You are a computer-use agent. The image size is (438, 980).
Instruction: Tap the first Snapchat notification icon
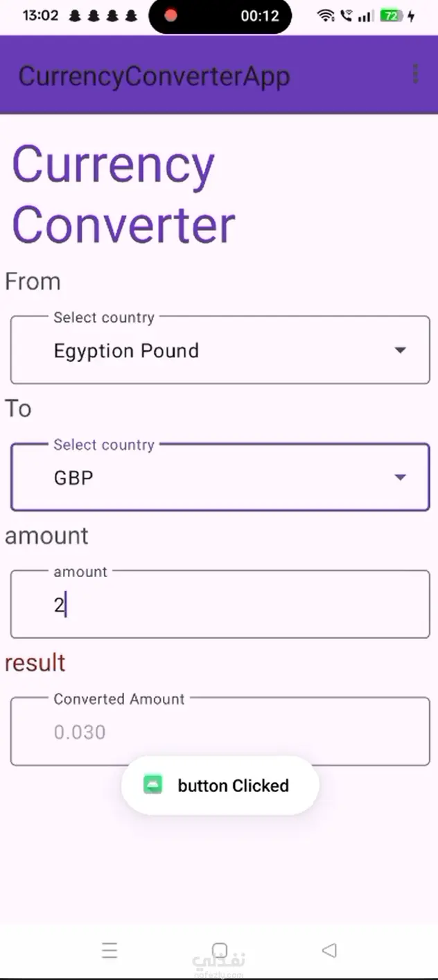point(75,16)
